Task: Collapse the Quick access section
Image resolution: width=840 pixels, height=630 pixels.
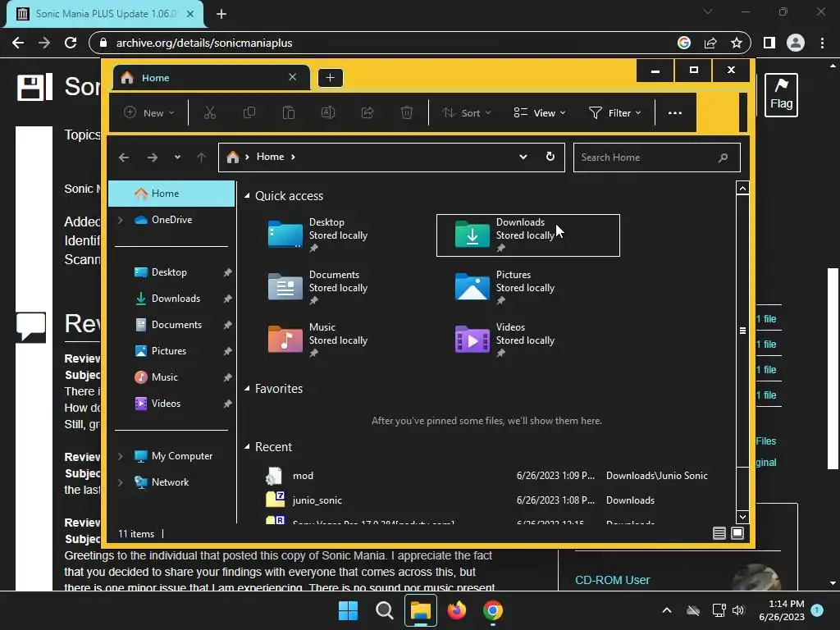Action: click(247, 196)
